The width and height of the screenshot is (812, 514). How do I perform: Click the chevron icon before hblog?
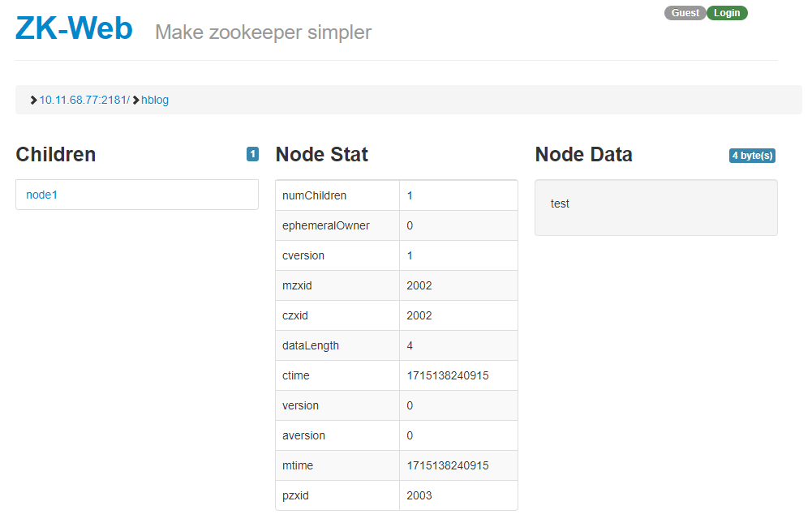click(135, 100)
